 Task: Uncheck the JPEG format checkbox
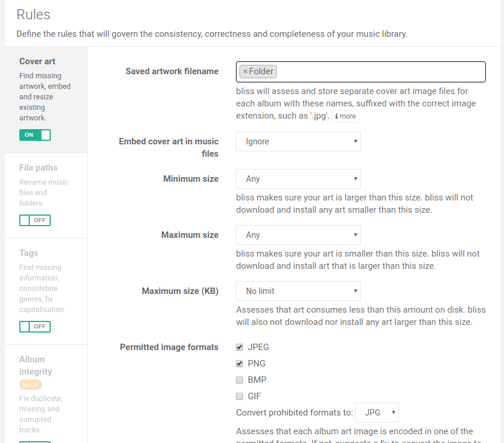(x=239, y=347)
